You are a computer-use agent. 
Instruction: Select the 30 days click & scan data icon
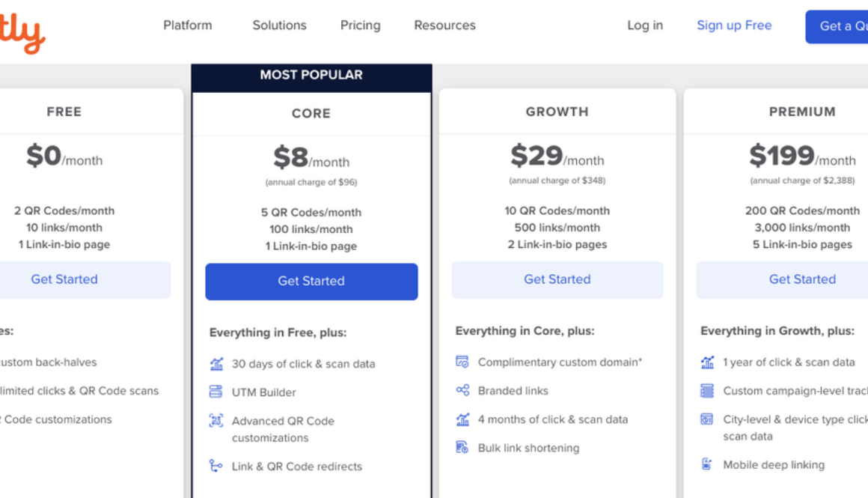[x=218, y=364]
